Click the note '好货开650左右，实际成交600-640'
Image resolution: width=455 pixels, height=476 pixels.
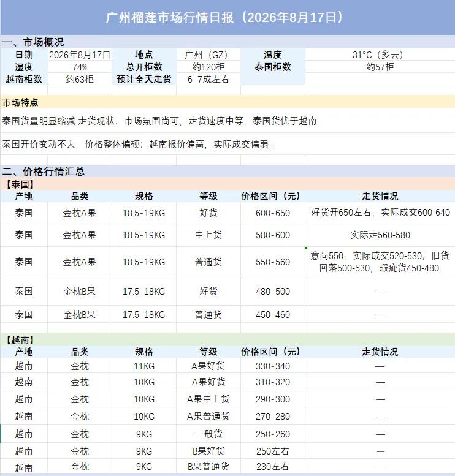pyautogui.click(x=380, y=213)
